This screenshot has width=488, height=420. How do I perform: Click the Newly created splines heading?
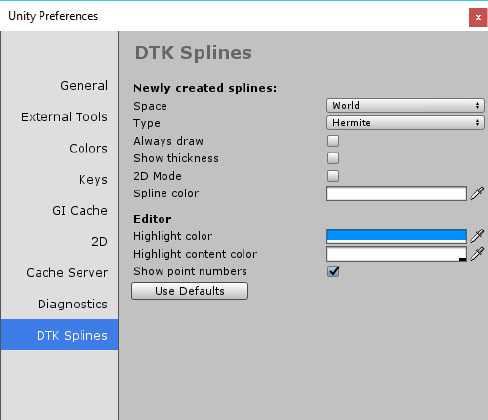[x=205, y=88]
